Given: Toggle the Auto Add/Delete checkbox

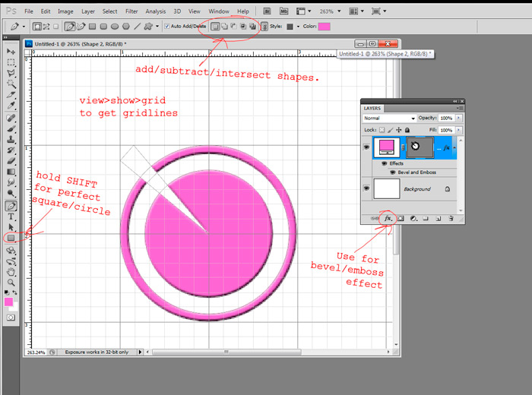Looking at the screenshot, I should 168,26.
